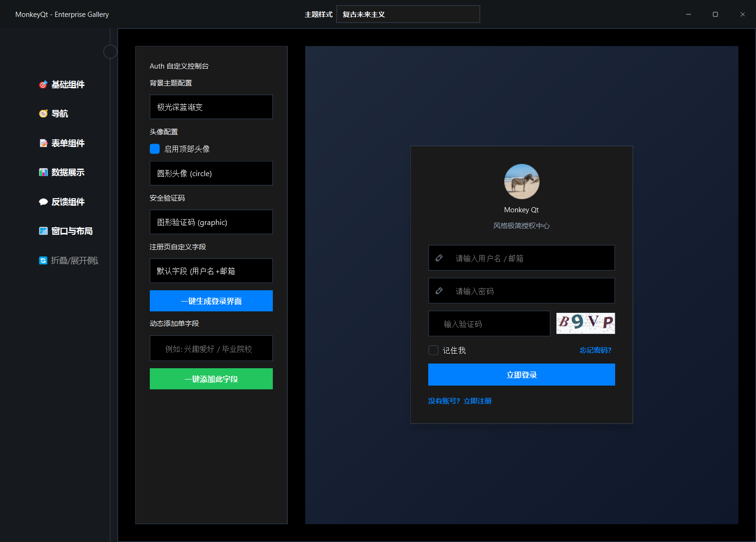This screenshot has width=756, height=542.
Task: Open the 圆形头像 (circle) dropdown
Action: [211, 173]
